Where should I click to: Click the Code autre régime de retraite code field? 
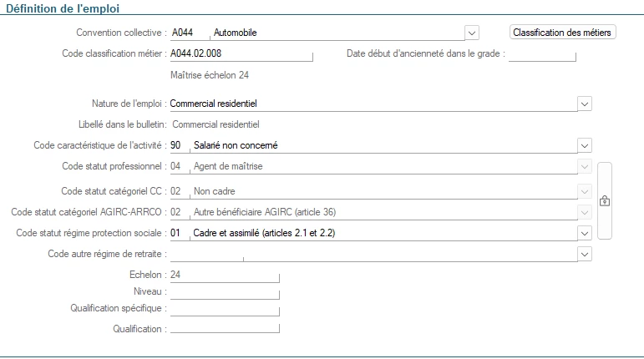[x=205, y=254]
